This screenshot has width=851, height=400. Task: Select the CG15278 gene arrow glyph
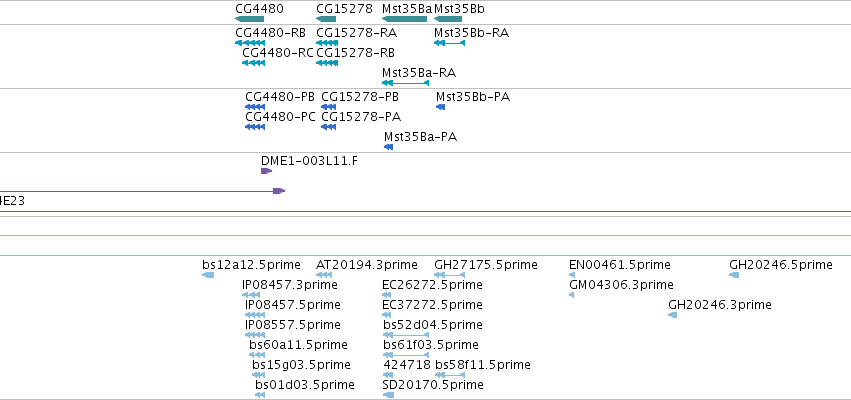(x=327, y=19)
